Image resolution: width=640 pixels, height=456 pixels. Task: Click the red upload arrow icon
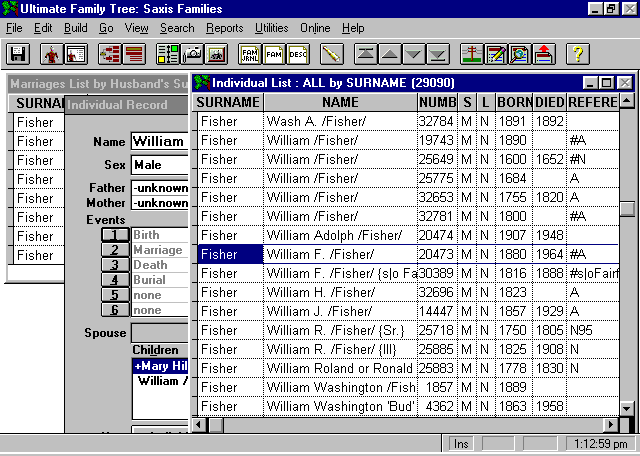(x=544, y=54)
